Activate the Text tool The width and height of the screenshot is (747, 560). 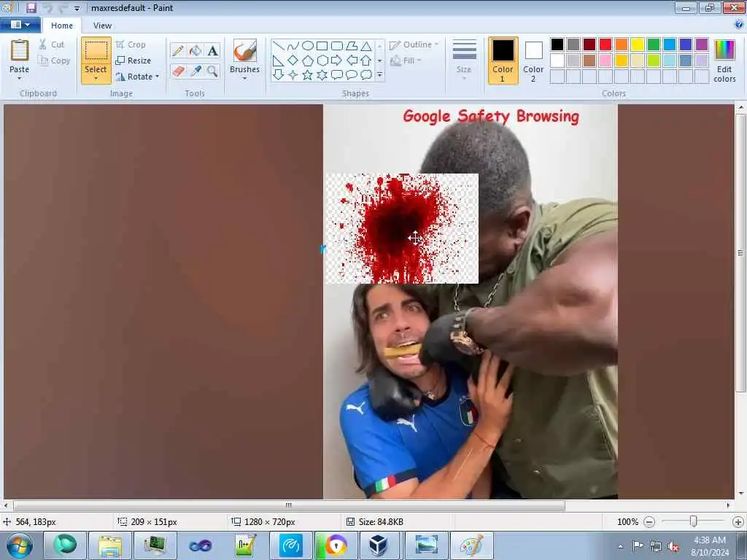tap(212, 50)
